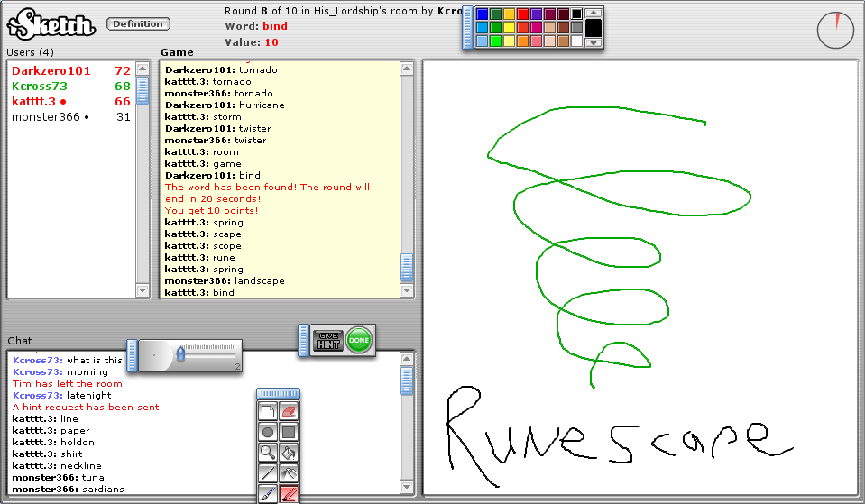Pick the bright yellow color swatch
This screenshot has height=504, width=865.
point(510,28)
